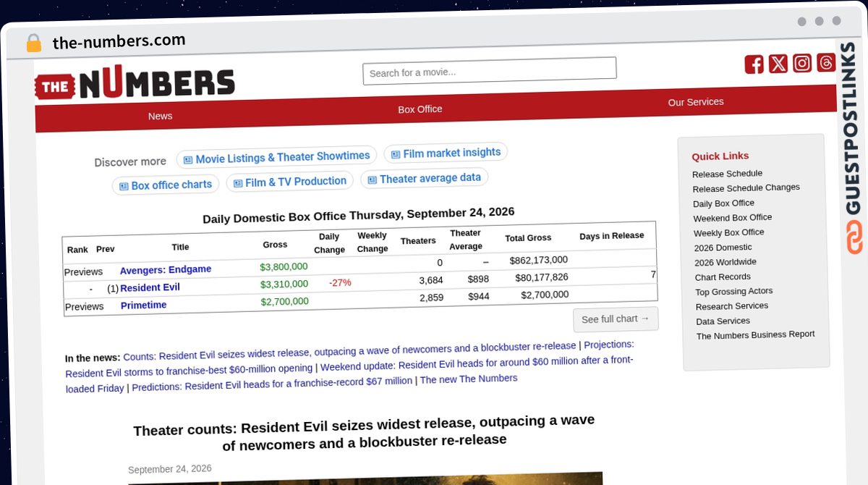This screenshot has width=868, height=485.
Task: Open Film & TV Production link
Action: click(x=289, y=182)
